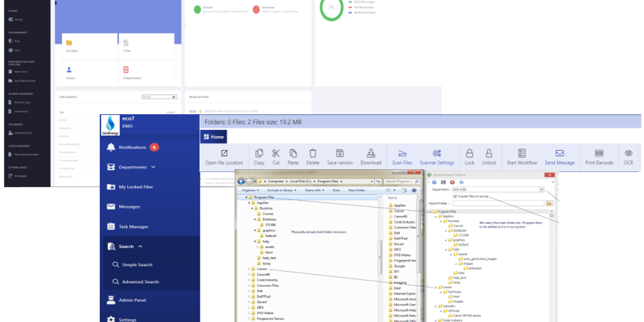This screenshot has width=644, height=322.
Task: Open Advanced Search in the sidebar
Action: point(140,282)
